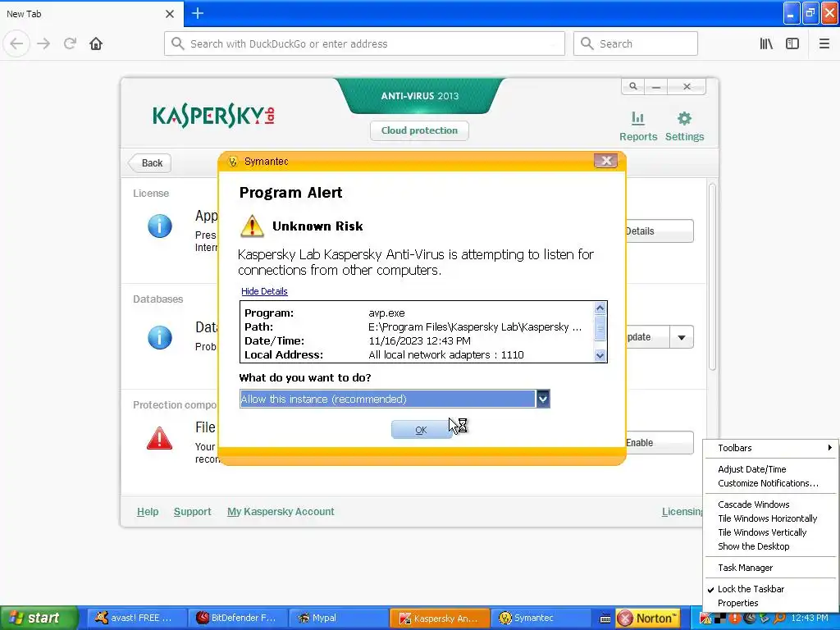Close the New Tab tab
The width and height of the screenshot is (840, 630).
tap(170, 14)
